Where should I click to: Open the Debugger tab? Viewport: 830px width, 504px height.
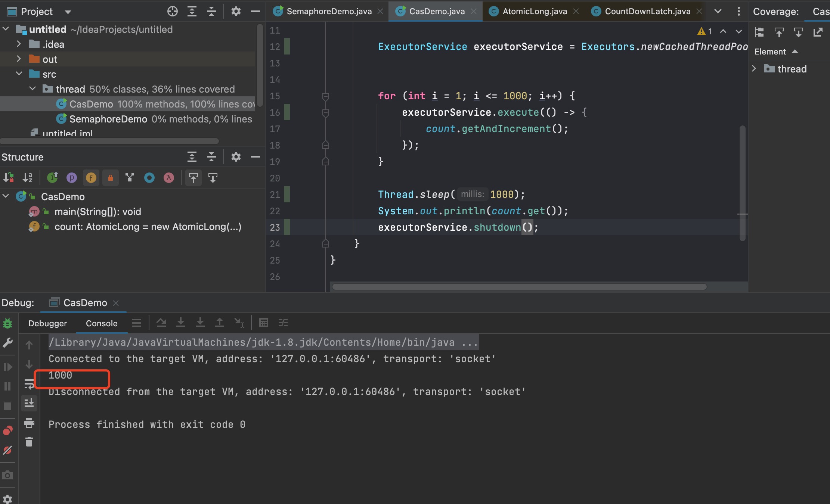pyautogui.click(x=47, y=323)
